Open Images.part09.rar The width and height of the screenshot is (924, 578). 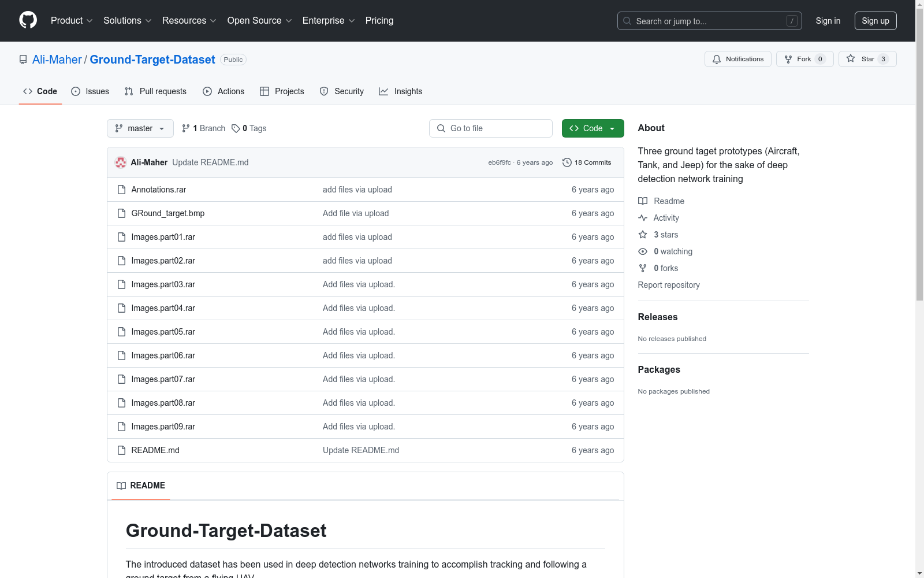tap(163, 427)
